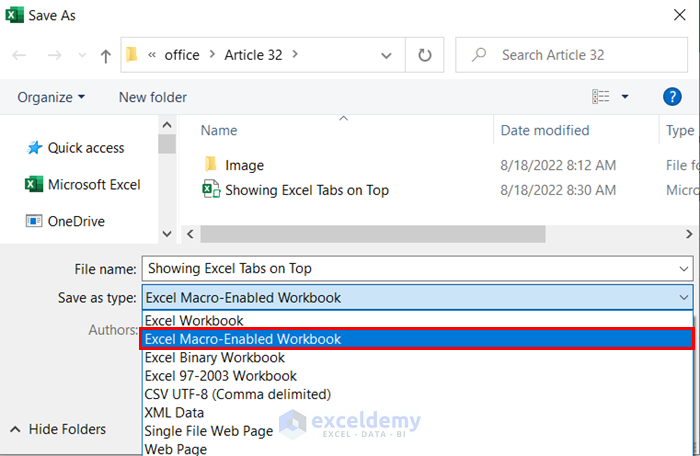
Task: Choose Excel 97-2003 Workbook type
Action: [417, 376]
